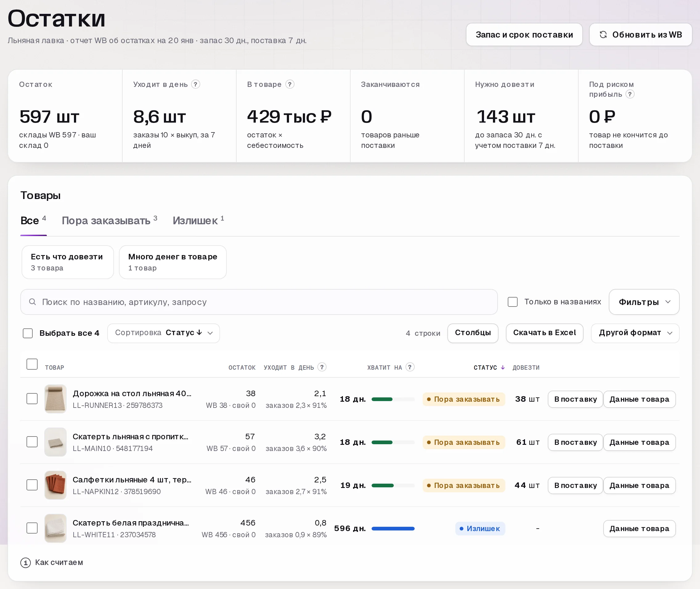Image resolution: width=700 pixels, height=589 pixels.
Task: Open 'Данные товара' for LL-RUNNER13
Action: [x=639, y=399]
